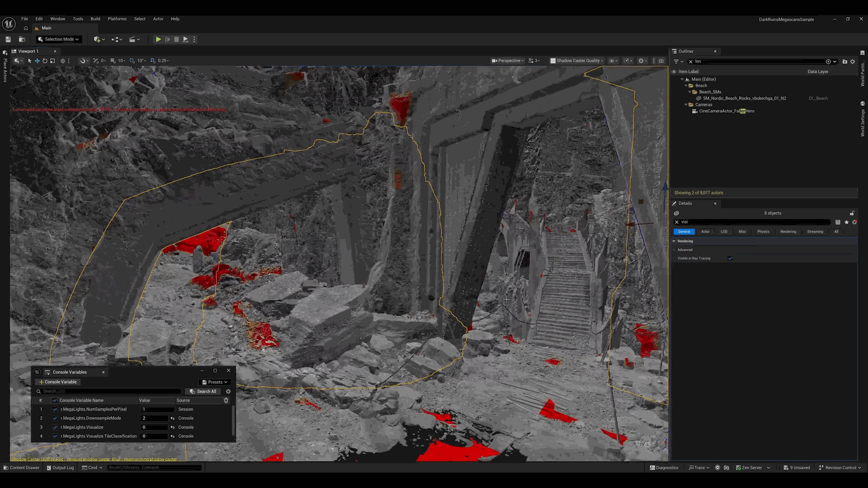Click the Enter Console Command input field
Screen dimensions: 868x488
[x=155, y=467]
